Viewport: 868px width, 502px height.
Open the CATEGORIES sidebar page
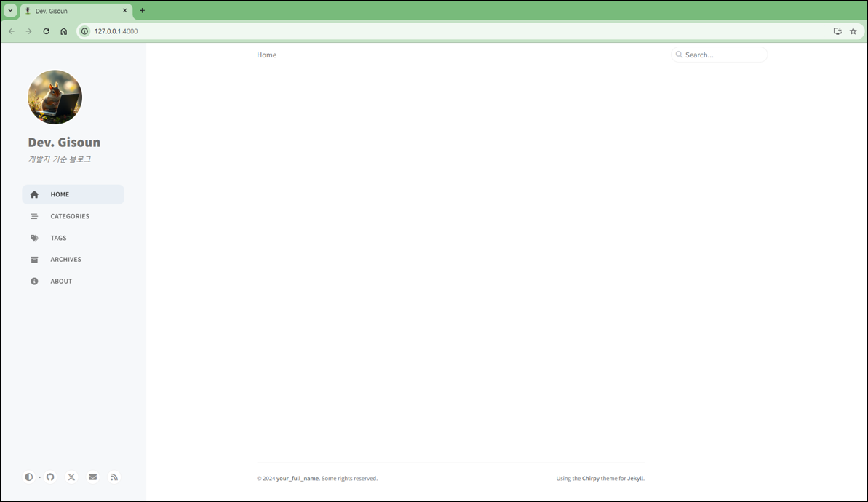(x=70, y=216)
